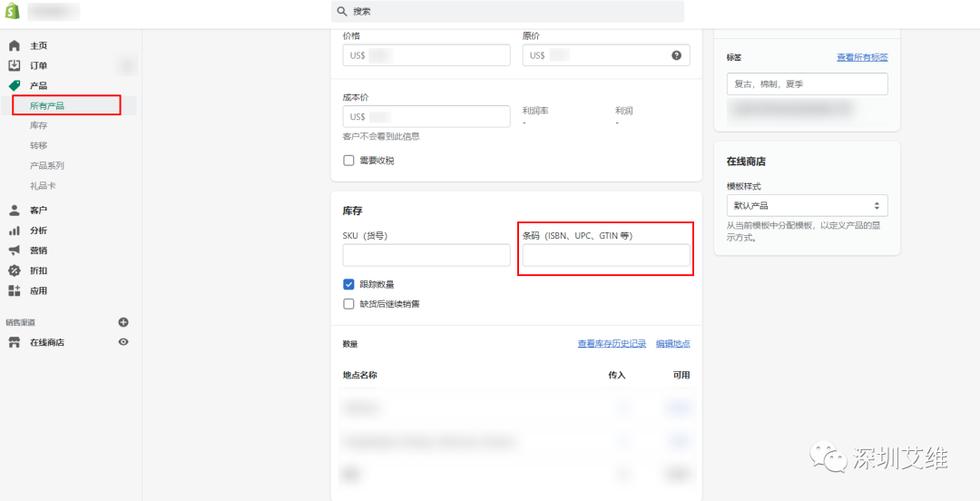The height and width of the screenshot is (501, 980).
Task: Click the 销售渠道 section label
Action: pyautogui.click(x=21, y=322)
